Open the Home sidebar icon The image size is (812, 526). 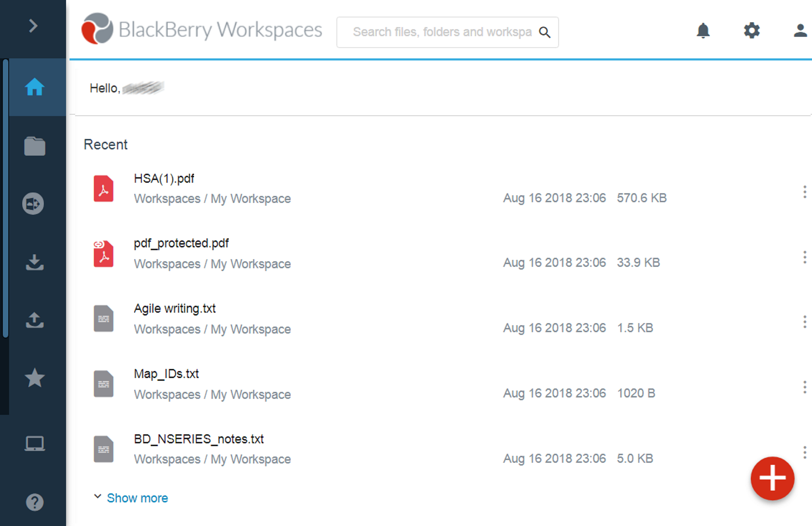[35, 87]
